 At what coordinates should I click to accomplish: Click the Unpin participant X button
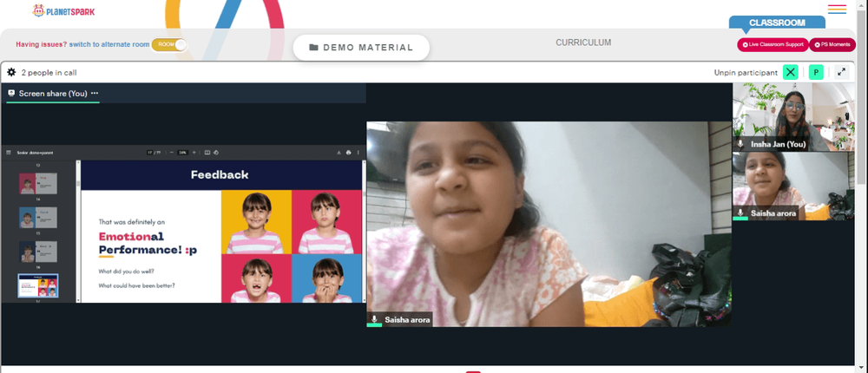(791, 72)
